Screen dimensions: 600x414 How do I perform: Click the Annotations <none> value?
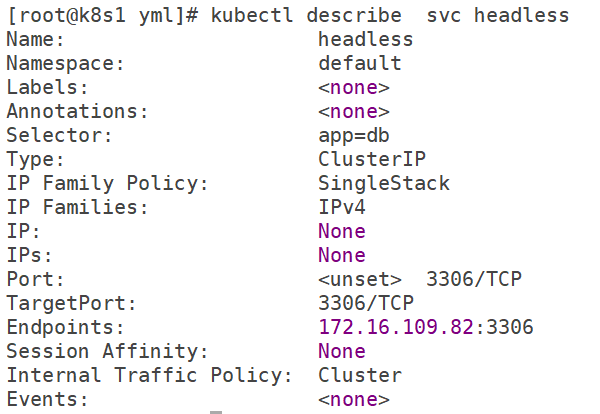(354, 112)
